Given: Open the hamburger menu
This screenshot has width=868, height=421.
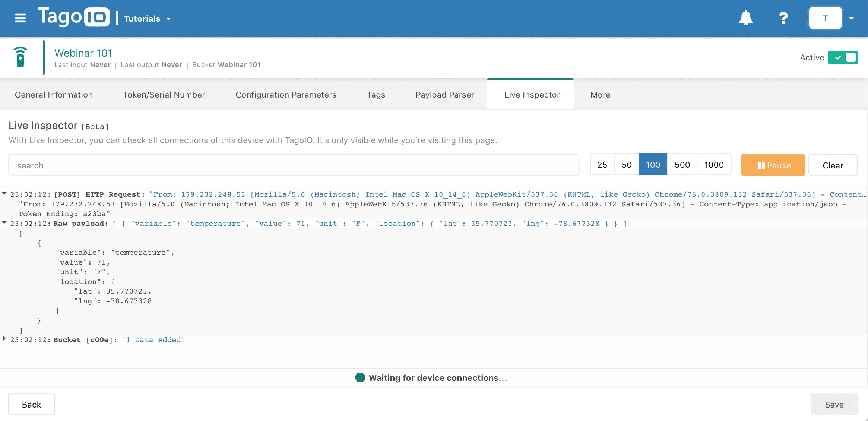Looking at the screenshot, I should [20, 18].
